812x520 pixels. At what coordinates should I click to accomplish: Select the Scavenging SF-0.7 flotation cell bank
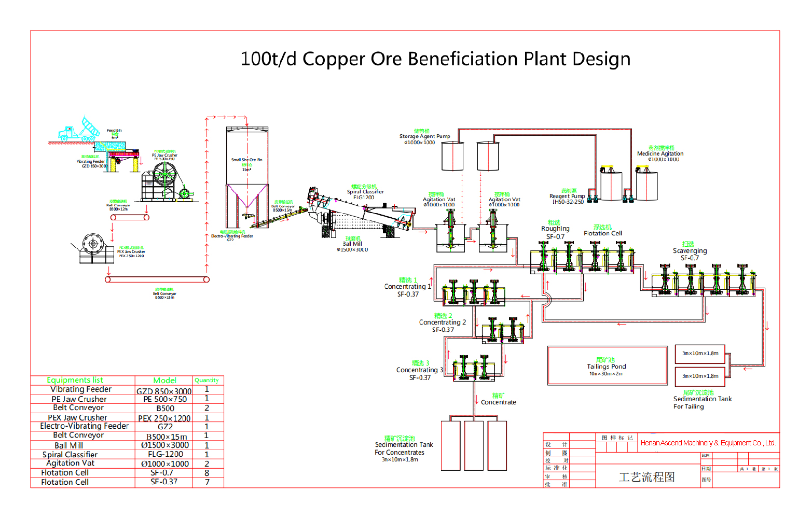[704, 279]
